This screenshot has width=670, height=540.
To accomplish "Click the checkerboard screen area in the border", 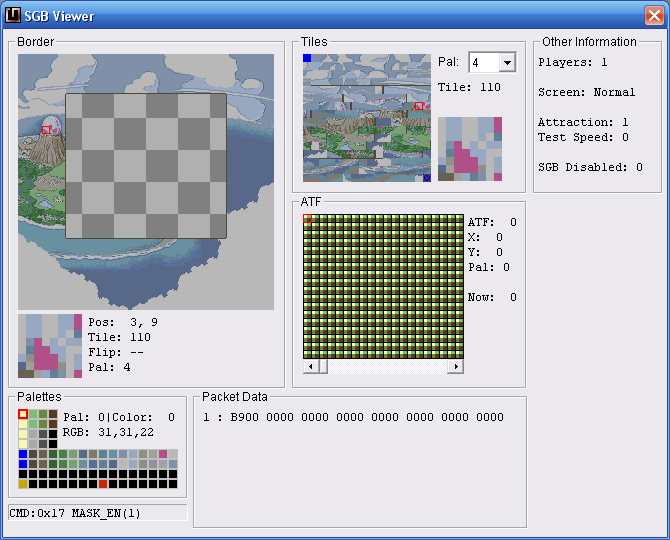I will tap(146, 166).
